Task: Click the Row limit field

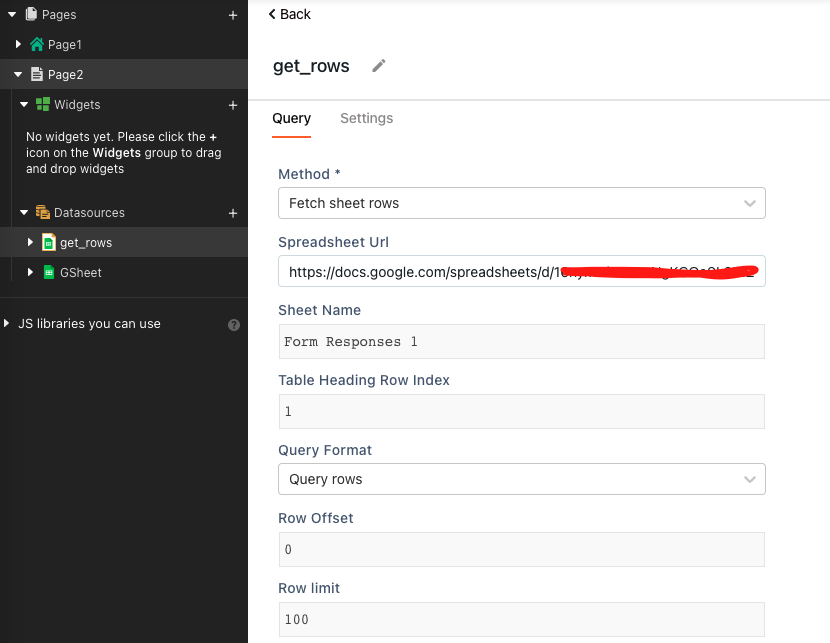Action: click(x=521, y=619)
